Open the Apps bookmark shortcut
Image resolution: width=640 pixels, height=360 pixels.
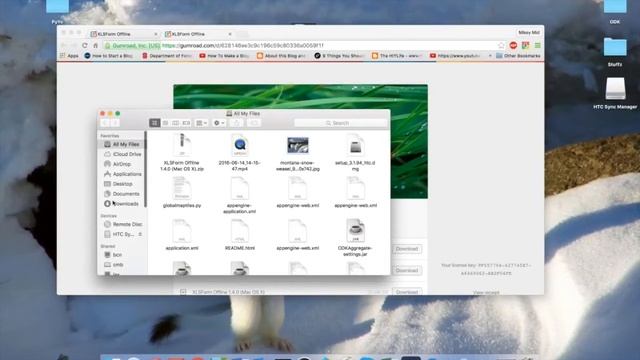(69, 56)
